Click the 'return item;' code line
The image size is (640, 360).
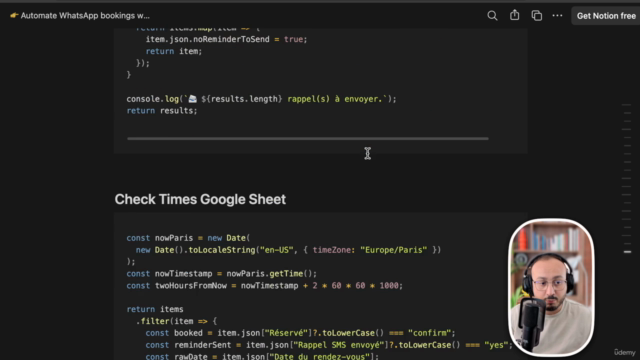click(x=174, y=51)
